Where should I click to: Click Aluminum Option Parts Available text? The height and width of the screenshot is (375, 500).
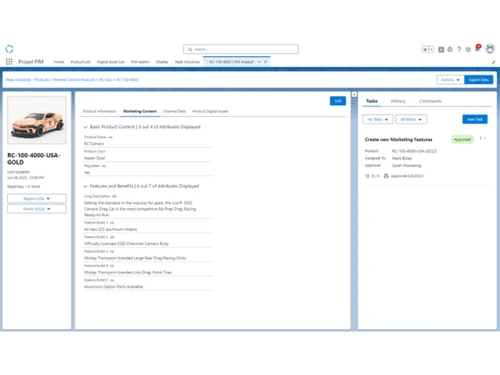pyautogui.click(x=113, y=287)
